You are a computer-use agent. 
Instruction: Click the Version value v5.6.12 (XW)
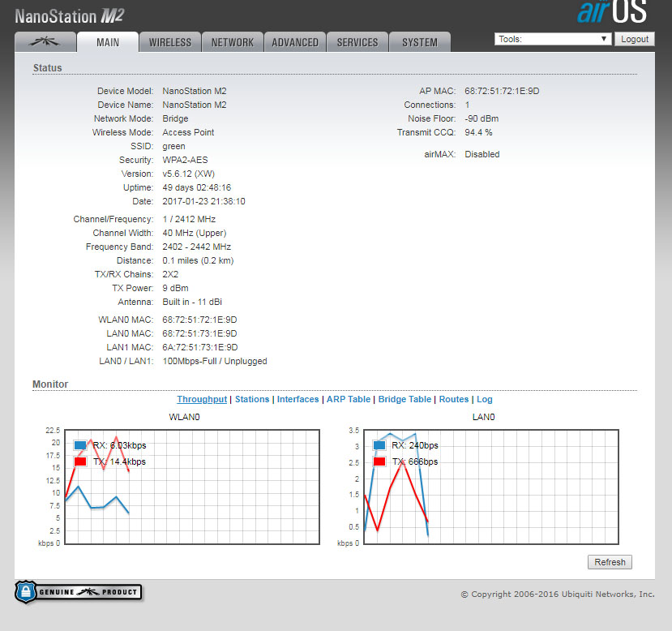pos(189,174)
